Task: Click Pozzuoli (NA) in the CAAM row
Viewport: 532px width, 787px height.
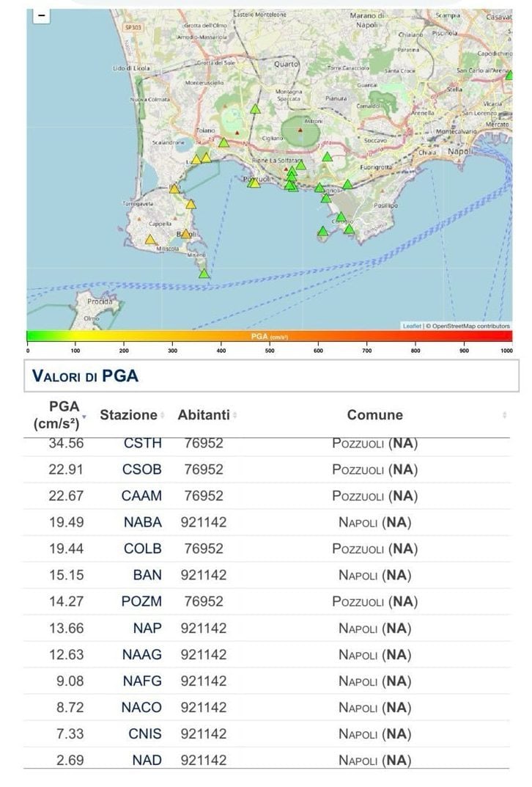Action: [374, 496]
